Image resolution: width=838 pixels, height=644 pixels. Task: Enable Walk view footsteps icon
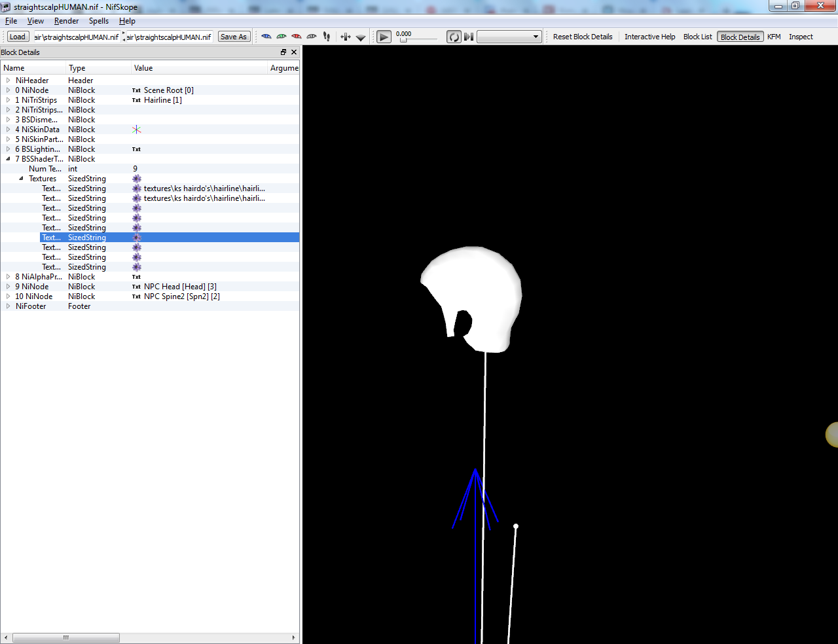click(x=327, y=37)
